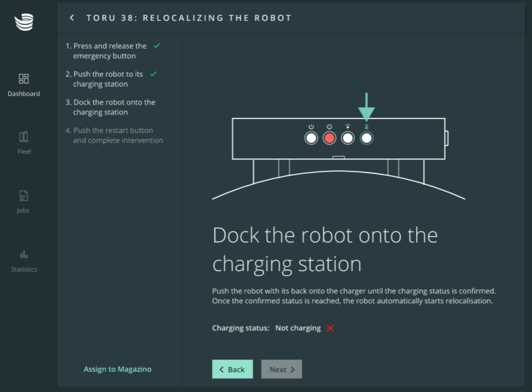
Task: Select step 1 Press and release emergency button
Action: click(x=109, y=51)
